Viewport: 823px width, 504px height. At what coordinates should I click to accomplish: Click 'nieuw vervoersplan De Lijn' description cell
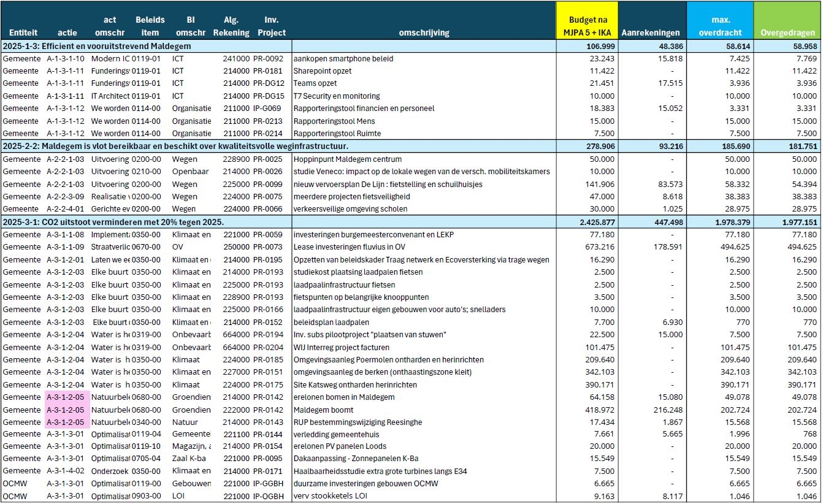[388, 184]
